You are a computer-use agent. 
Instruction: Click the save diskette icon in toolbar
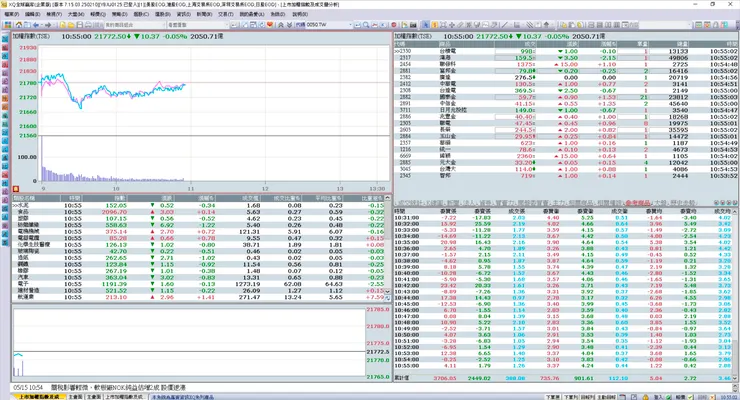[79, 25]
